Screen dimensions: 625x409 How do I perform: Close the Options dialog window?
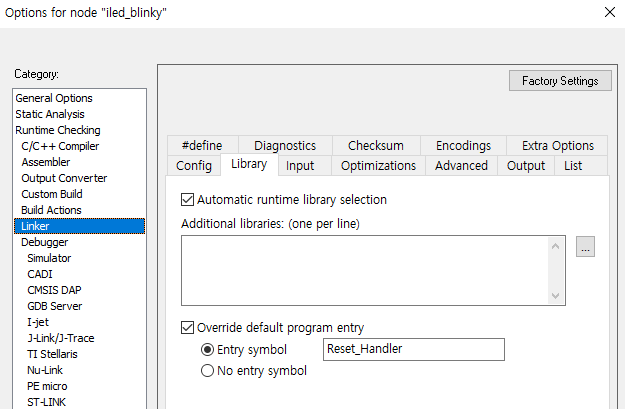(610, 12)
